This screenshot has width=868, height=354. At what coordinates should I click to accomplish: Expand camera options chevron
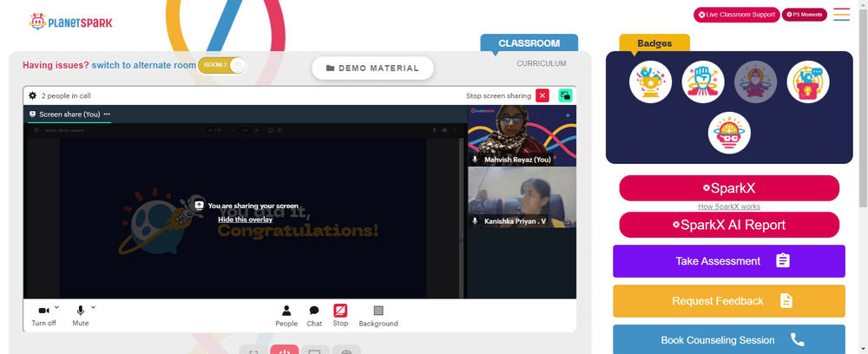(x=56, y=307)
